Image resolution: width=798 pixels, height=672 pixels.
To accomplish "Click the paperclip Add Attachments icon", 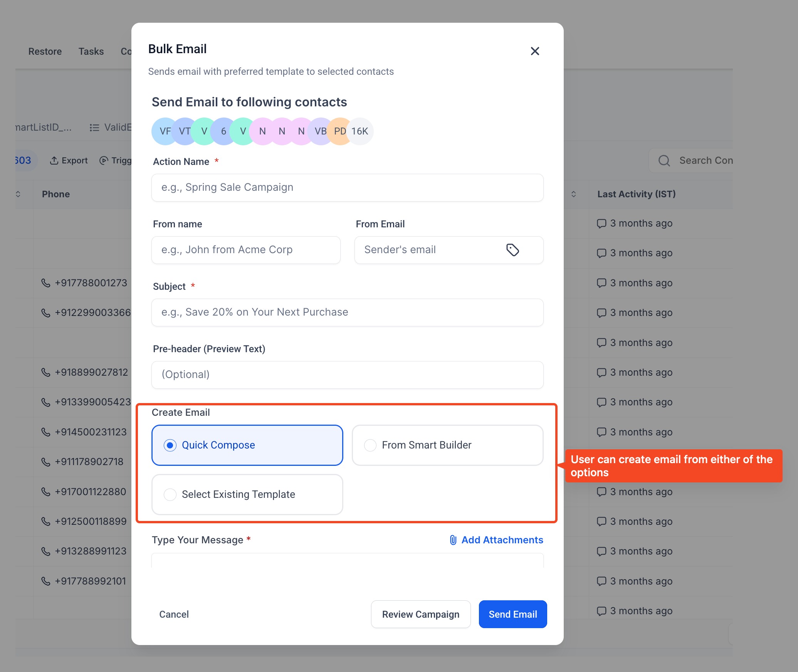I will pos(453,540).
